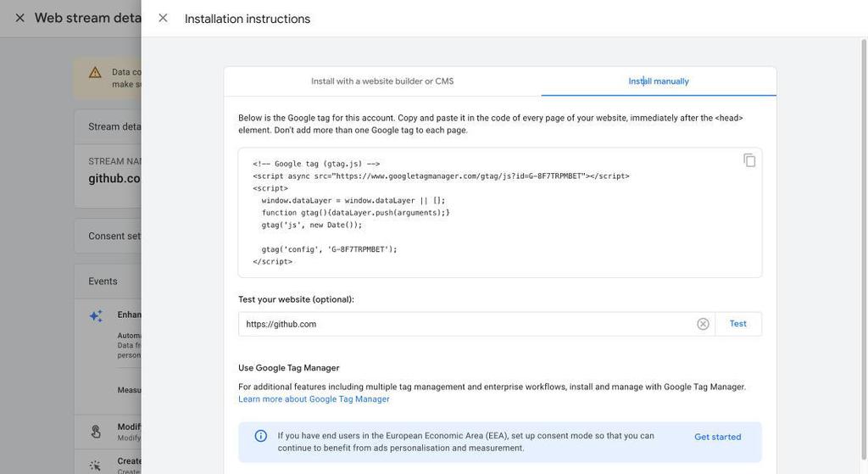Click Get started for consent mode
This screenshot has width=868, height=474.
click(x=717, y=438)
